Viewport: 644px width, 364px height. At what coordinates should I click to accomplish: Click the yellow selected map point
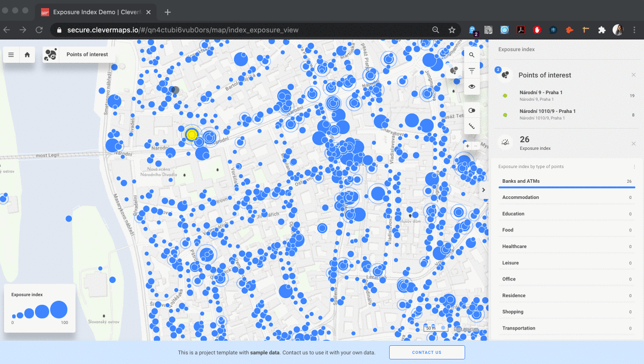[x=191, y=135]
